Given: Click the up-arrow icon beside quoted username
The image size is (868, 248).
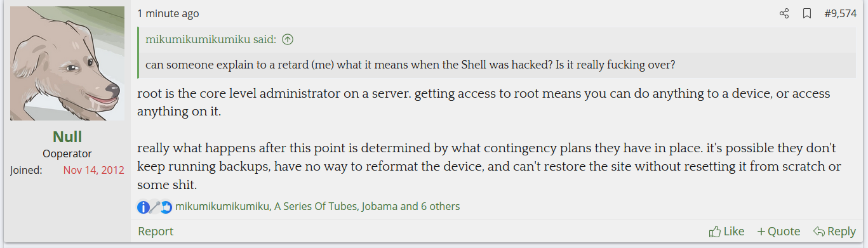Looking at the screenshot, I should [x=288, y=39].
